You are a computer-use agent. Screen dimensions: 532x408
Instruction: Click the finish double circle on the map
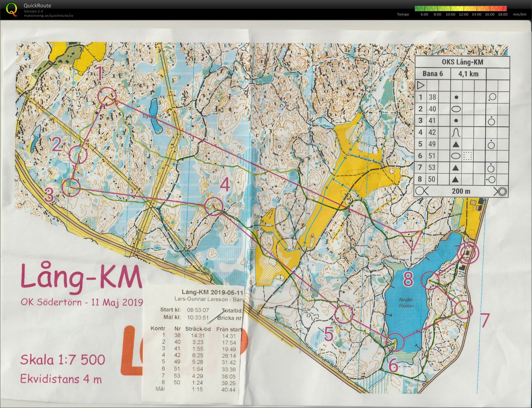click(469, 253)
